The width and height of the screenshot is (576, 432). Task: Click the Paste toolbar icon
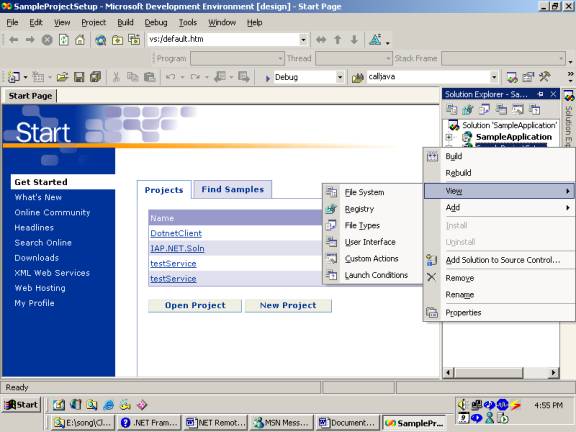click(149, 77)
